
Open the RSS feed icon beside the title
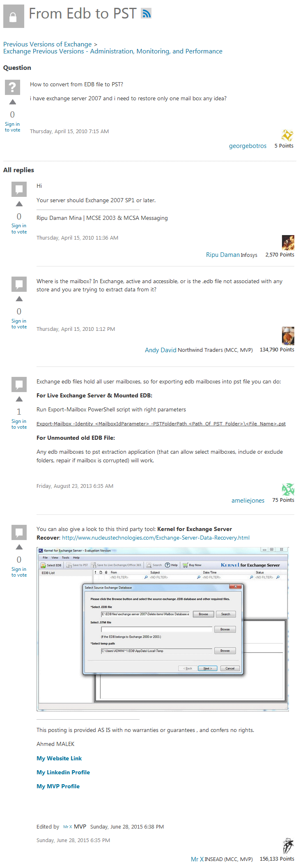147,14
